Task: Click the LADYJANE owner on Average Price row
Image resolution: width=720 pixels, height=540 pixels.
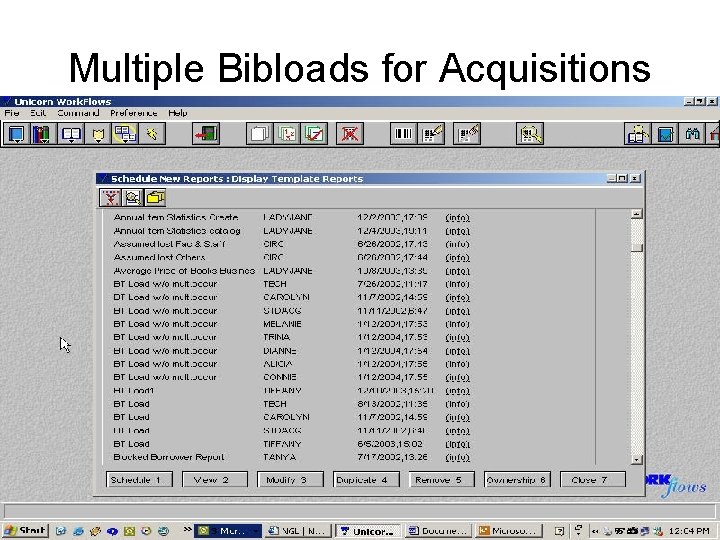Action: (287, 271)
